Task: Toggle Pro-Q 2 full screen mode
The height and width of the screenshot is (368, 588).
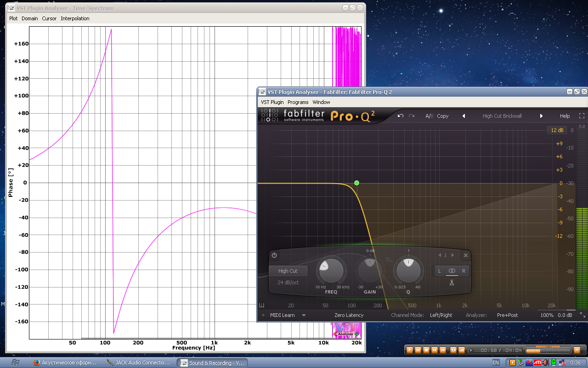Action: tap(582, 116)
